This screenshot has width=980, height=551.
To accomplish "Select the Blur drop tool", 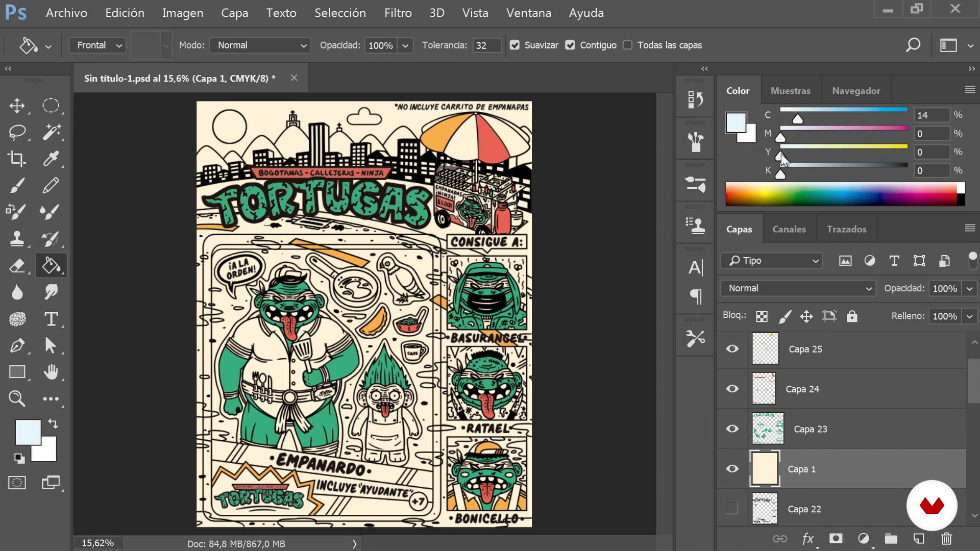I will pyautogui.click(x=17, y=292).
